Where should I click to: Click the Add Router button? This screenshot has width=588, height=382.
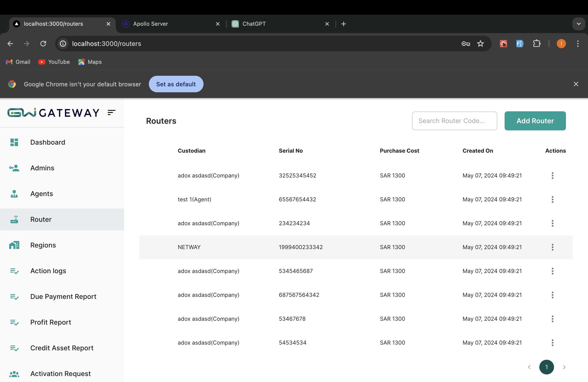(x=535, y=121)
